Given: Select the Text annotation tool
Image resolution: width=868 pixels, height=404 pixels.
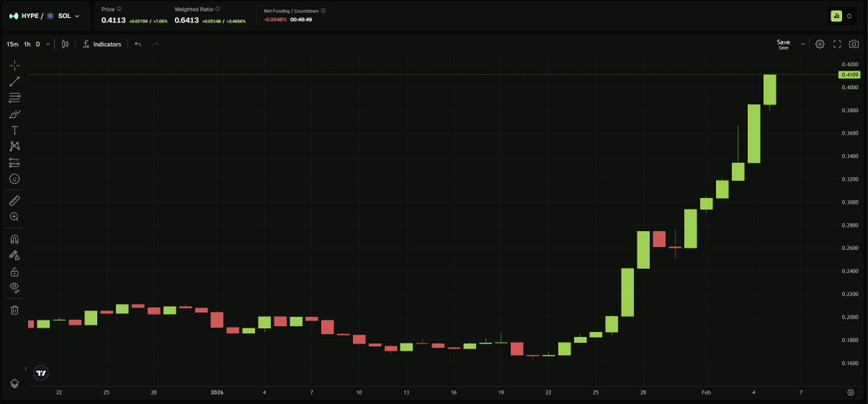Looking at the screenshot, I should point(14,130).
